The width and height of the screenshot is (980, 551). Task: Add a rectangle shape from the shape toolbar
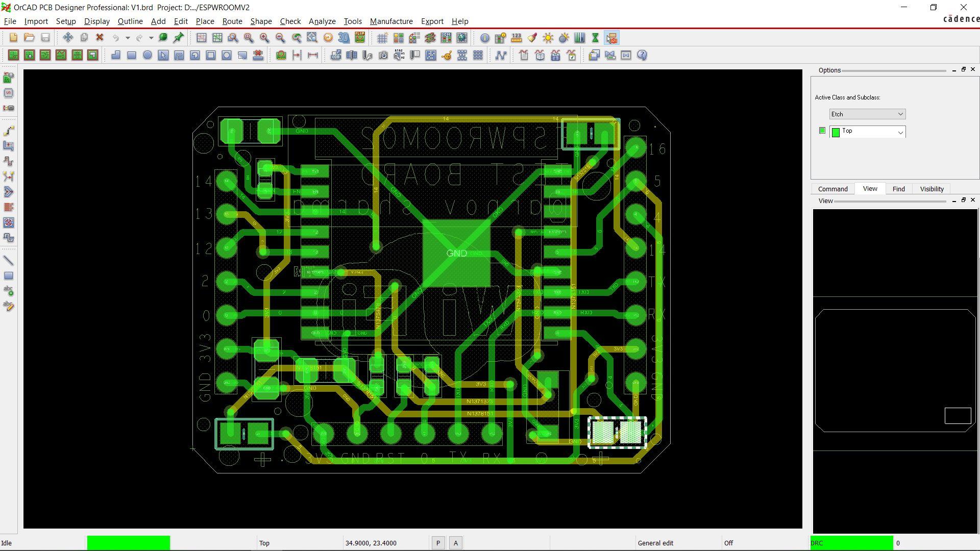132,55
